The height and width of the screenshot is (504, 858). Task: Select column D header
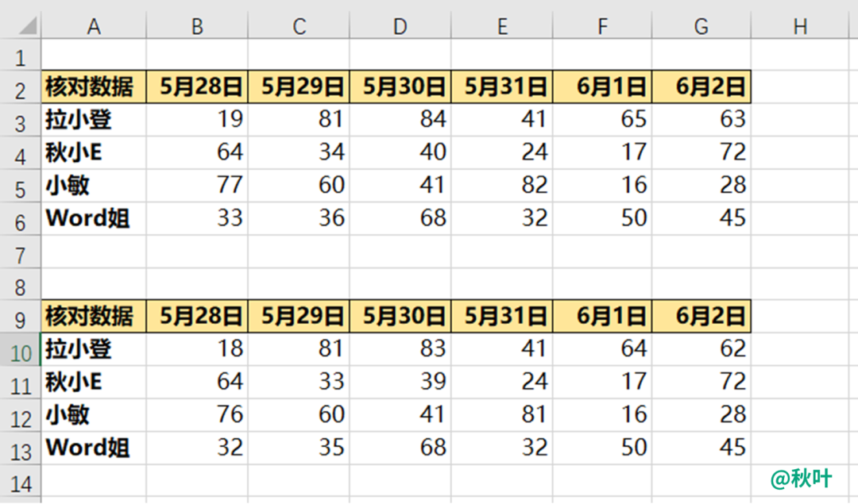coord(400,25)
